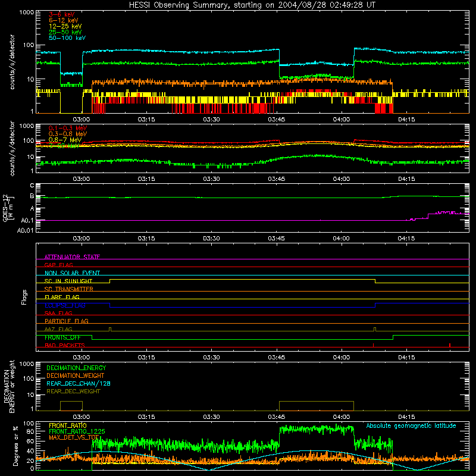Click the DECIMATION_ENERGY legend label
The image size is (476, 476).
[76, 368]
